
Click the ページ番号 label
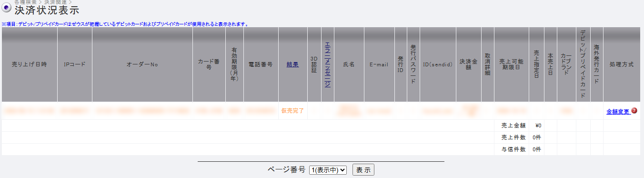[x=286, y=169]
